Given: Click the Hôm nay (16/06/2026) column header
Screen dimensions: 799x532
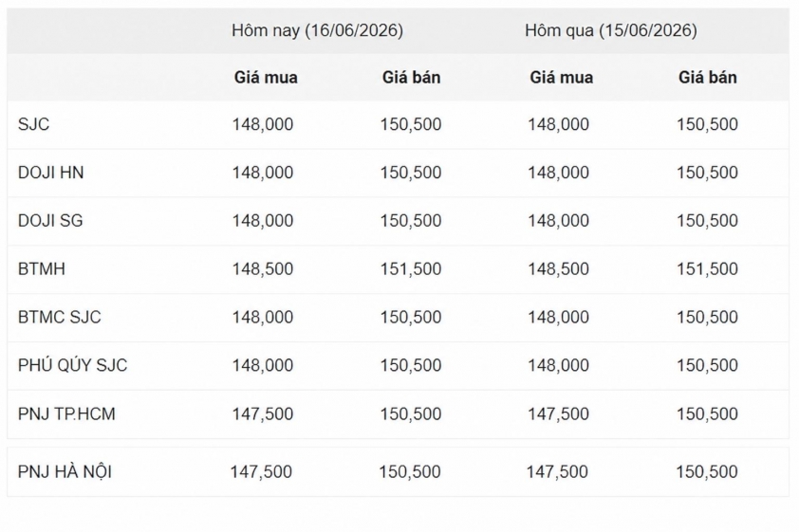Looking at the screenshot, I should (x=317, y=30).
